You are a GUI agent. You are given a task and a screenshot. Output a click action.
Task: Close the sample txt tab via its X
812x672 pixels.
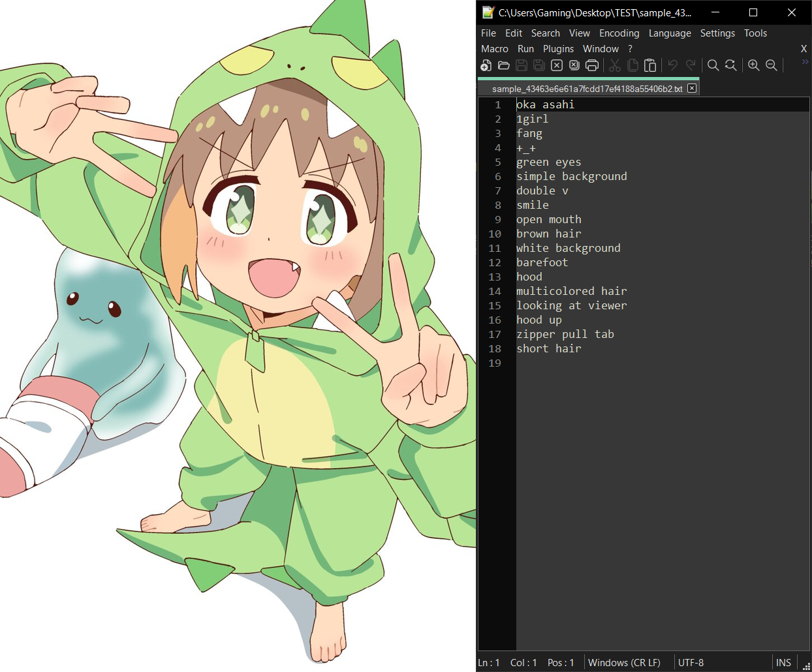click(x=692, y=88)
